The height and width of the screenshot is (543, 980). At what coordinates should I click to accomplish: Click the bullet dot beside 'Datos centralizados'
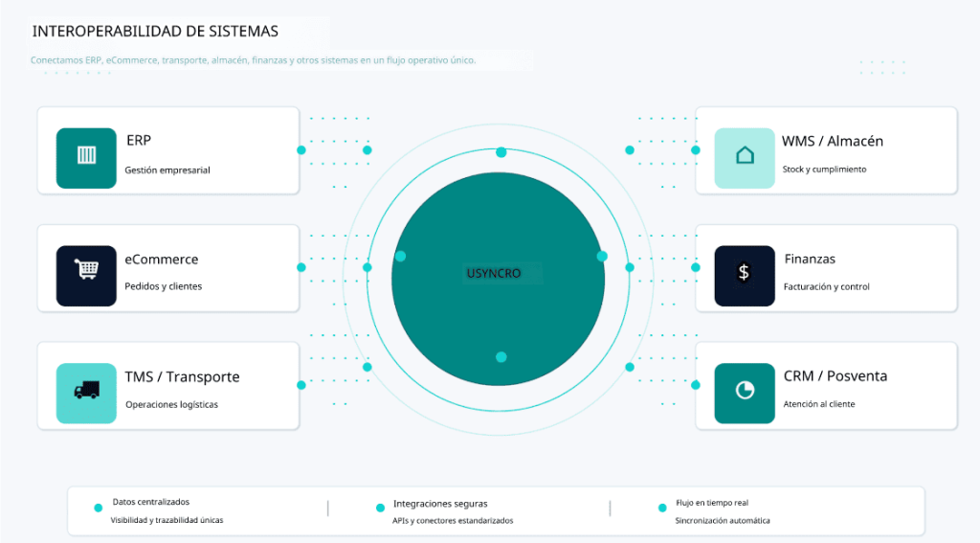(x=99, y=508)
